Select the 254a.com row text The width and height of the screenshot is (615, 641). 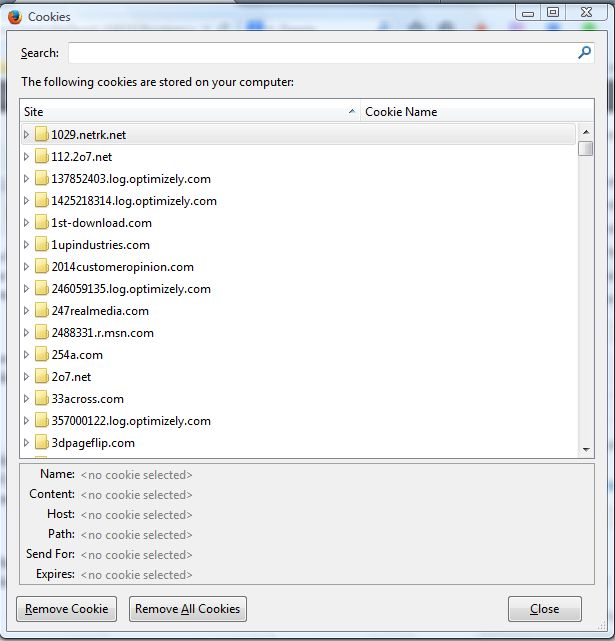[77, 355]
